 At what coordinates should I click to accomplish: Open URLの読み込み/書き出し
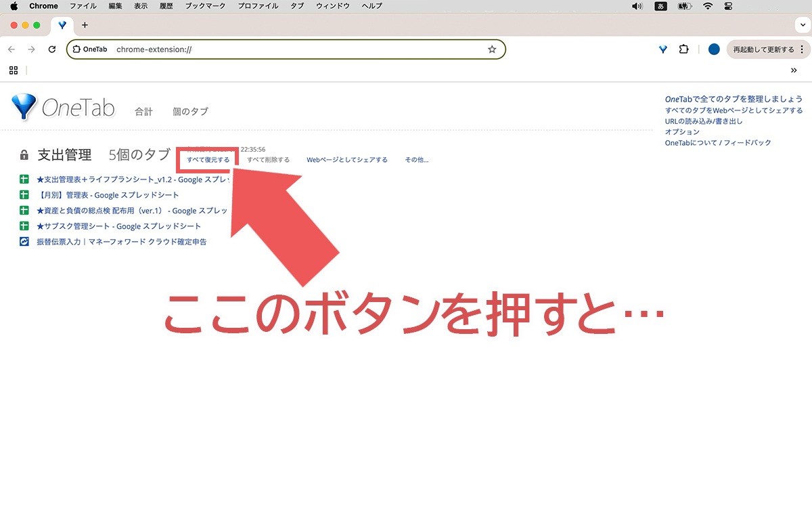(x=704, y=121)
